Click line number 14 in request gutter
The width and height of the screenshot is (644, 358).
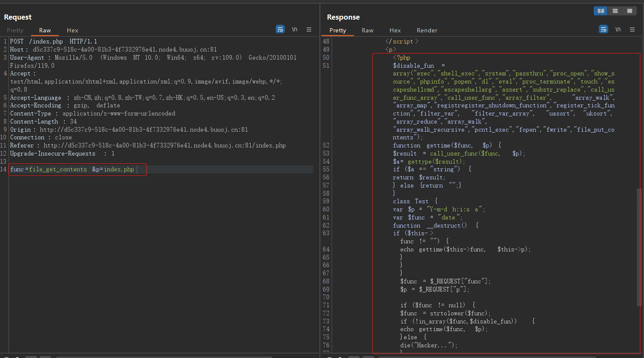pos(4,170)
